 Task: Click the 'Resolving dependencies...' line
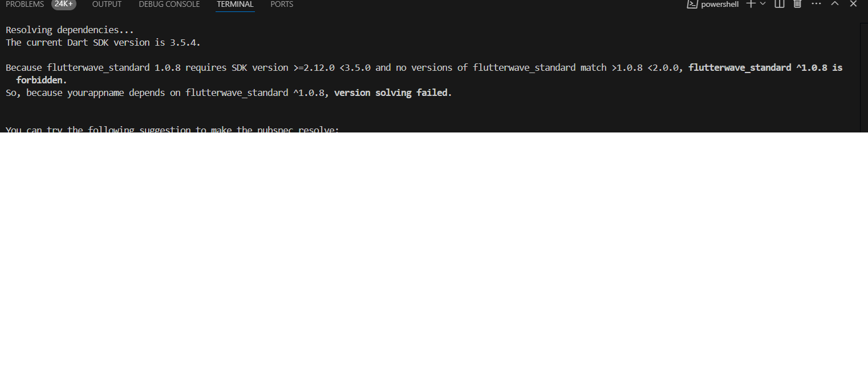click(x=70, y=30)
